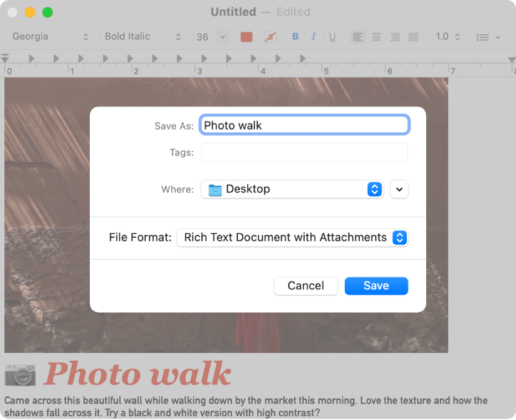Open the File Format dropdown

(293, 237)
